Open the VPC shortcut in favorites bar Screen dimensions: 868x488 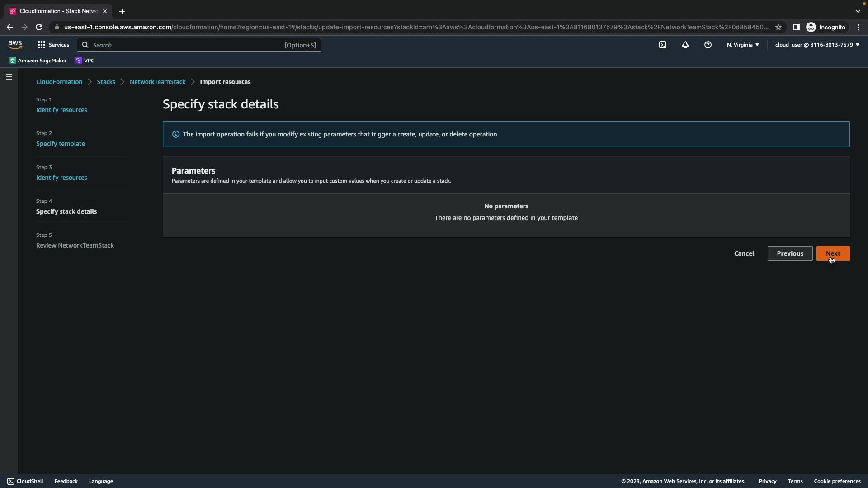pyautogui.click(x=85, y=61)
